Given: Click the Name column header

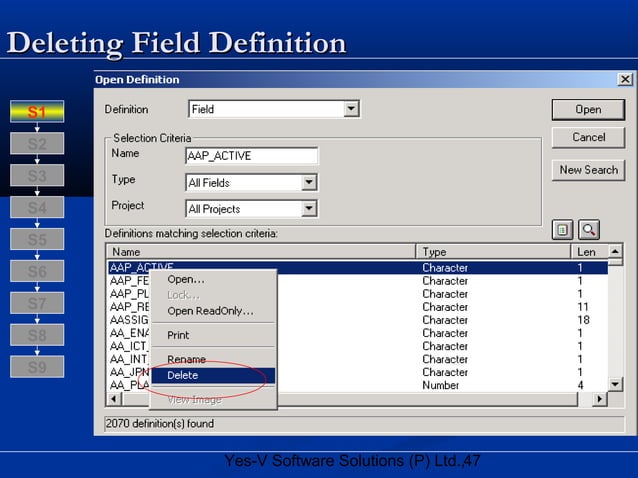Looking at the screenshot, I should tap(260, 252).
